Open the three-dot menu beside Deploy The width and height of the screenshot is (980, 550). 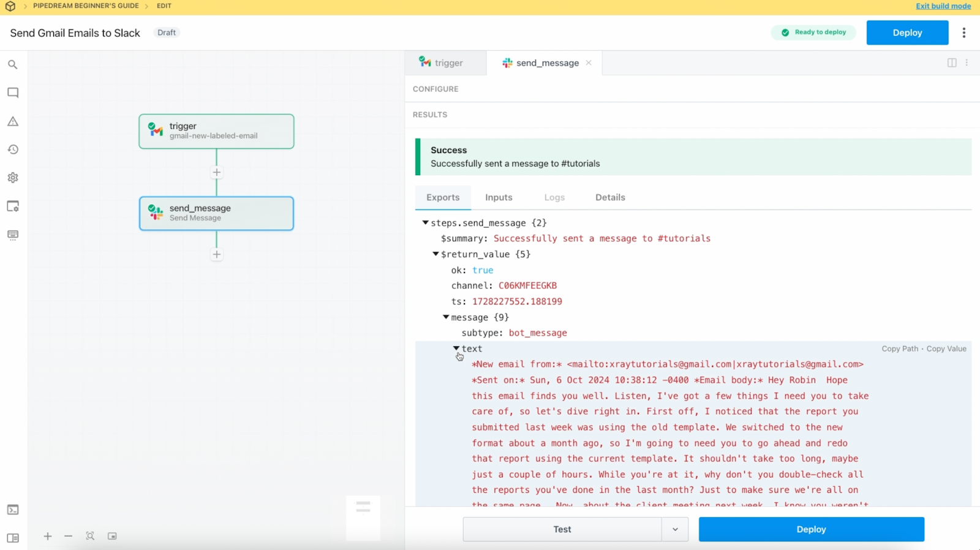pos(964,32)
